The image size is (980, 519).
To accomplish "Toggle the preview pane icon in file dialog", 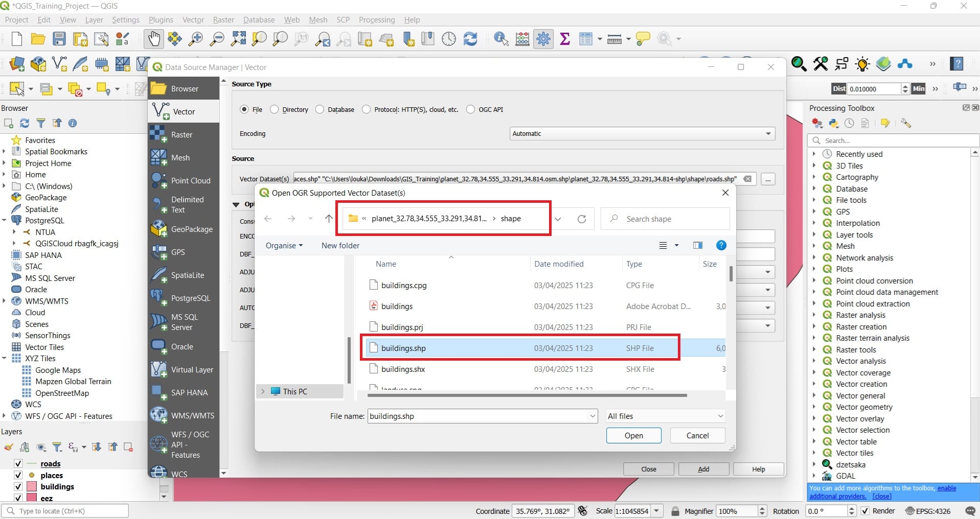I will [x=697, y=245].
